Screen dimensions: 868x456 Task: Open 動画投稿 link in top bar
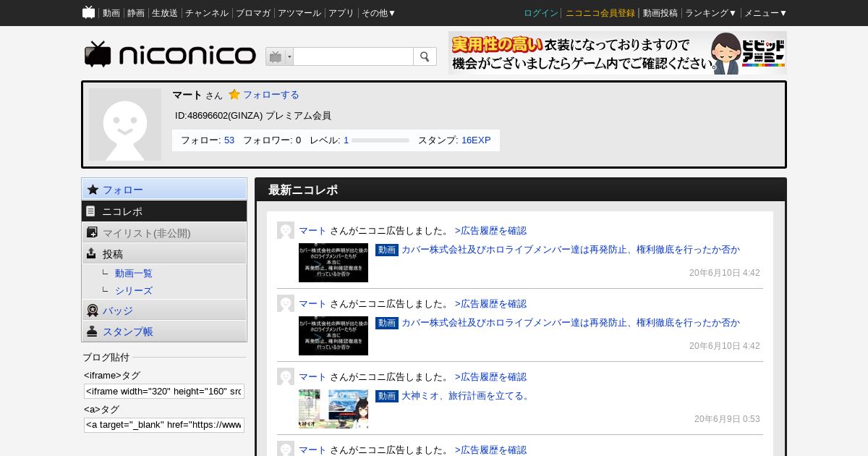pos(660,13)
